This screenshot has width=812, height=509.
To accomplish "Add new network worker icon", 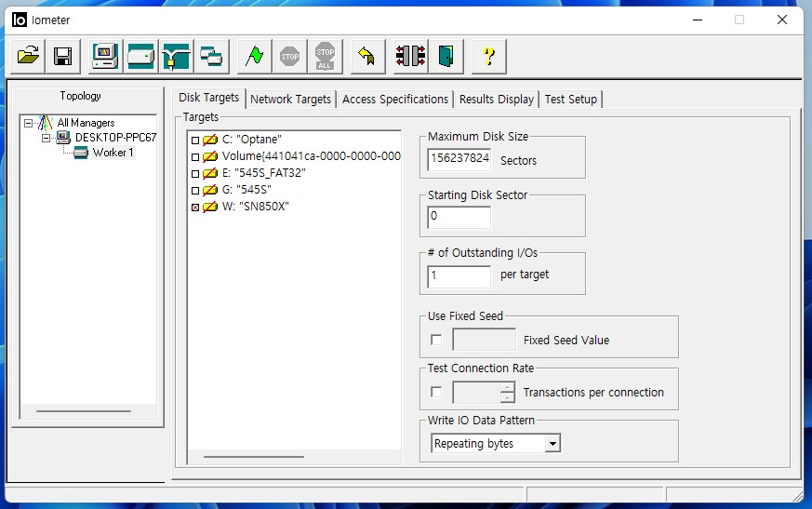I will point(176,56).
